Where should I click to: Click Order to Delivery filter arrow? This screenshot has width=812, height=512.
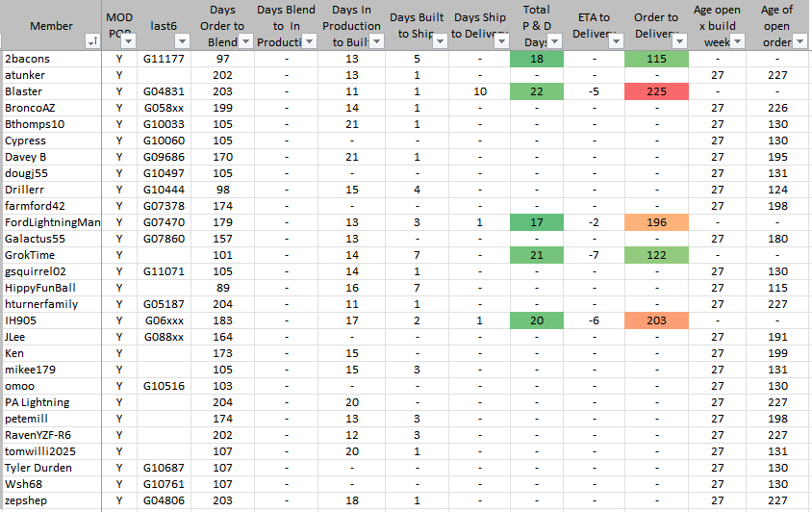679,41
